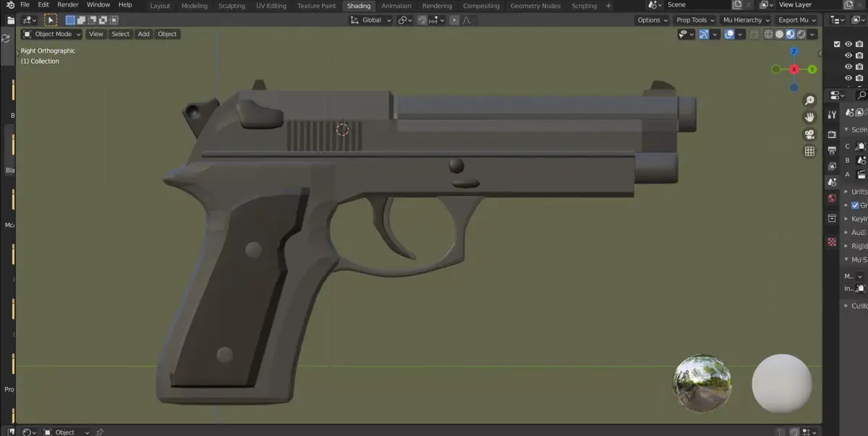Viewport: 868px width, 436px height.
Task: Click the viewport zoom magnifier icon
Action: 809,101
